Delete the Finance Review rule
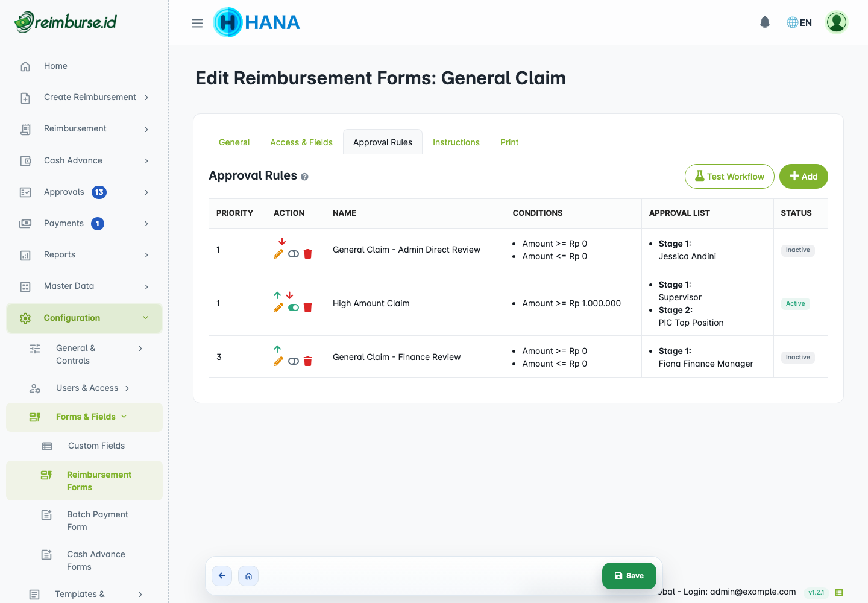This screenshot has width=868, height=603. (308, 361)
